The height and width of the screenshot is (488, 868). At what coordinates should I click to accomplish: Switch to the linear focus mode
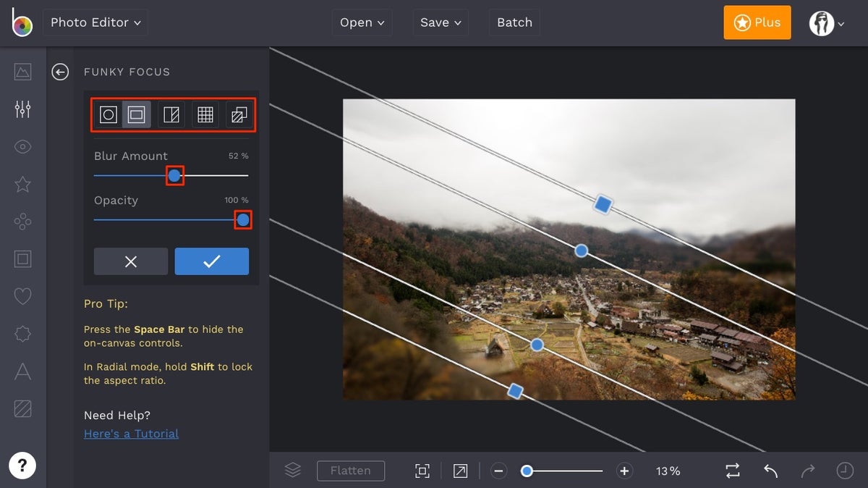171,114
